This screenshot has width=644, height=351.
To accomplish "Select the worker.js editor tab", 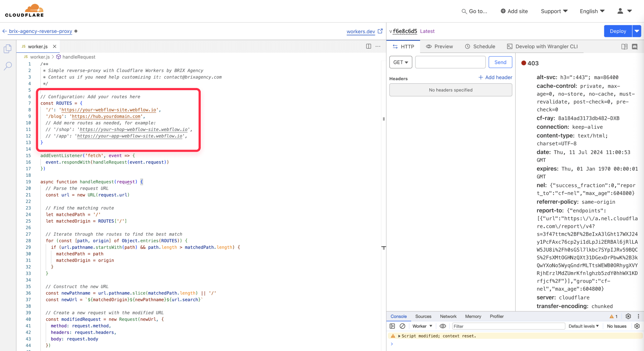I will (x=38, y=47).
